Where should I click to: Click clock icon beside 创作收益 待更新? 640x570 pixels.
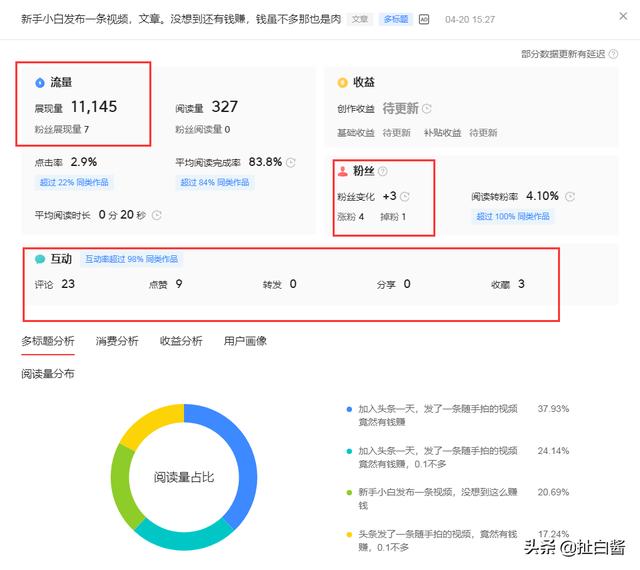tap(427, 108)
